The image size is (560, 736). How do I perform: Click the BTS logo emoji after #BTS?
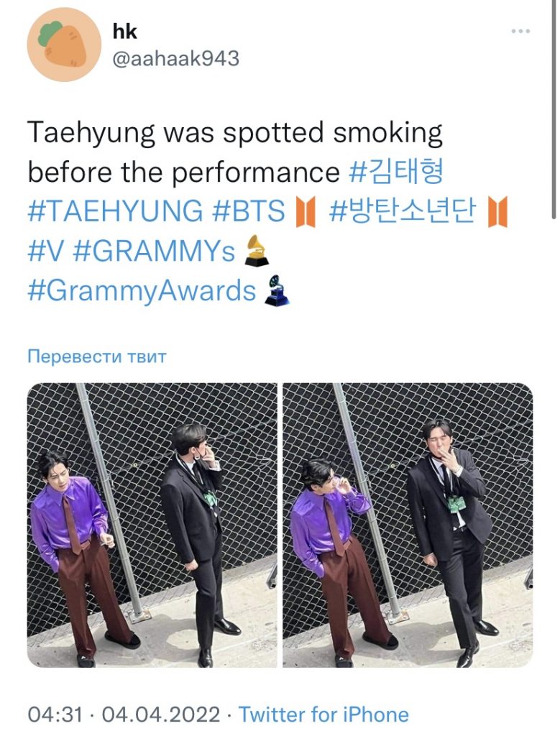(306, 212)
